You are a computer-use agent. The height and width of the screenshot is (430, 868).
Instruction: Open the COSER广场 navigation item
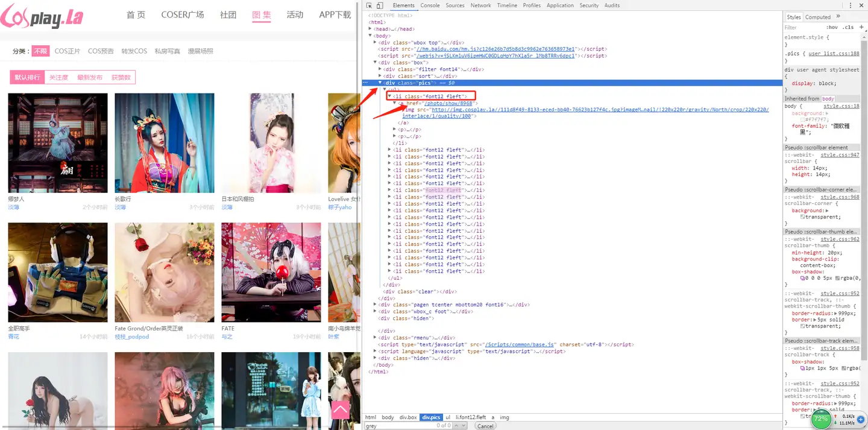(x=183, y=15)
